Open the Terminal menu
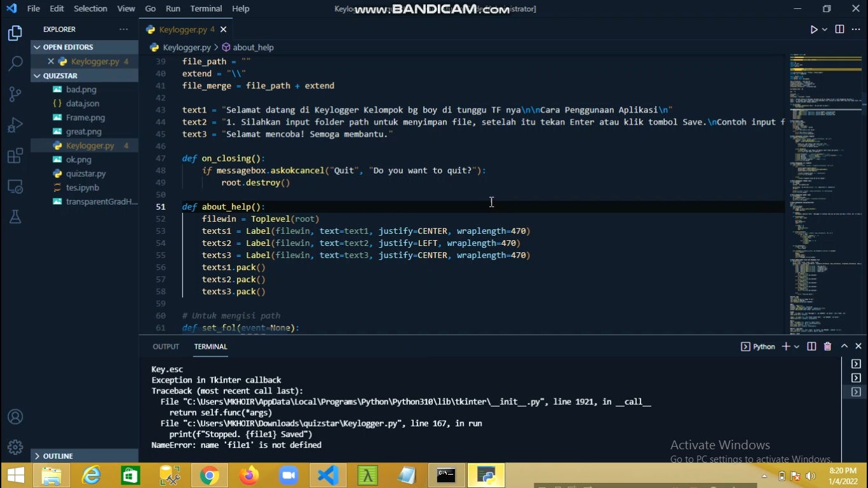The image size is (868, 488). pos(206,8)
